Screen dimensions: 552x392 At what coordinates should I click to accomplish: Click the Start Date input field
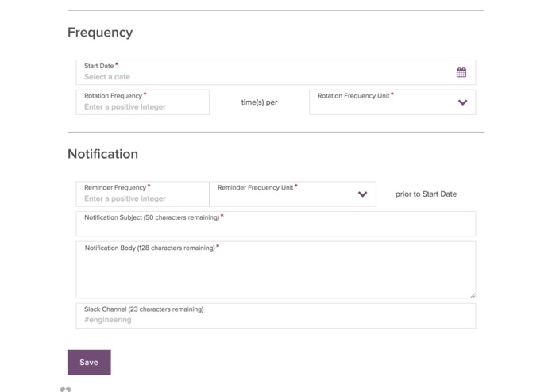click(276, 72)
